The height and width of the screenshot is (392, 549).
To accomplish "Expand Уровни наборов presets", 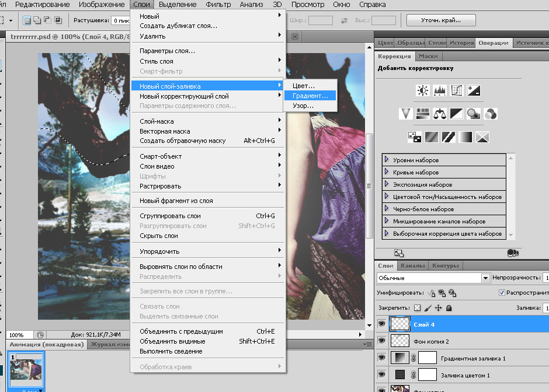I will pyautogui.click(x=387, y=159).
